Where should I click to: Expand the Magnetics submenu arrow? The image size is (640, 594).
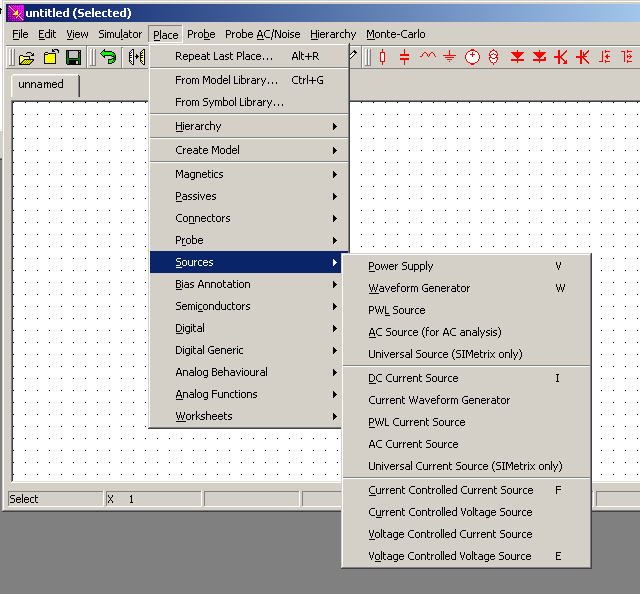[x=335, y=174]
